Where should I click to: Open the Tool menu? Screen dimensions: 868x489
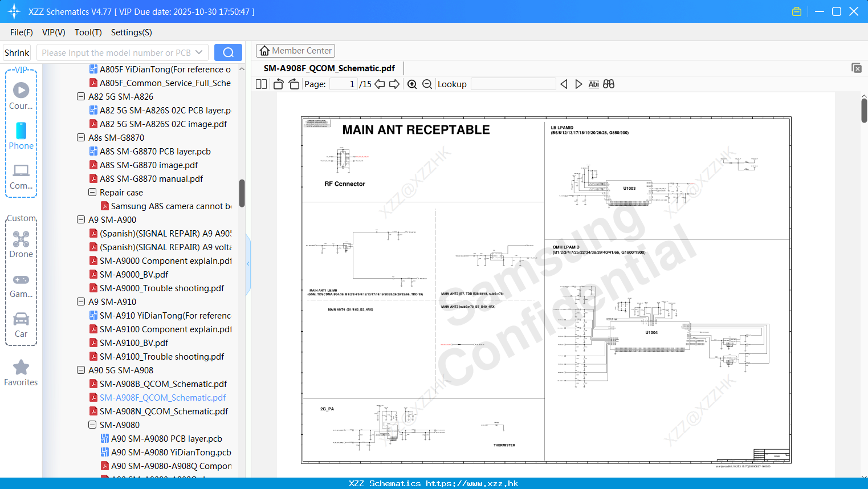[88, 32]
